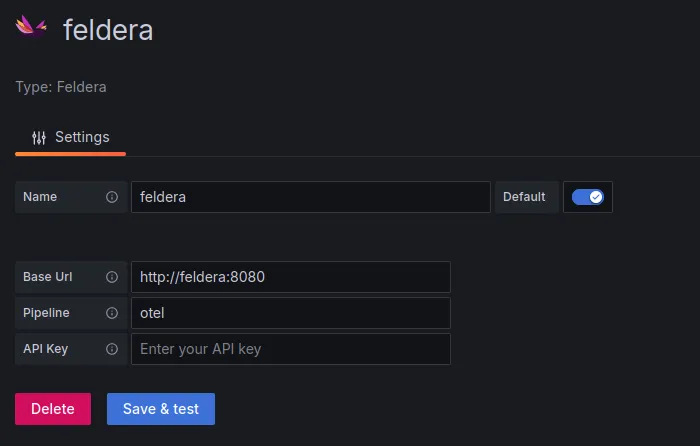Click the info icon beside Pipeline

[112, 313]
